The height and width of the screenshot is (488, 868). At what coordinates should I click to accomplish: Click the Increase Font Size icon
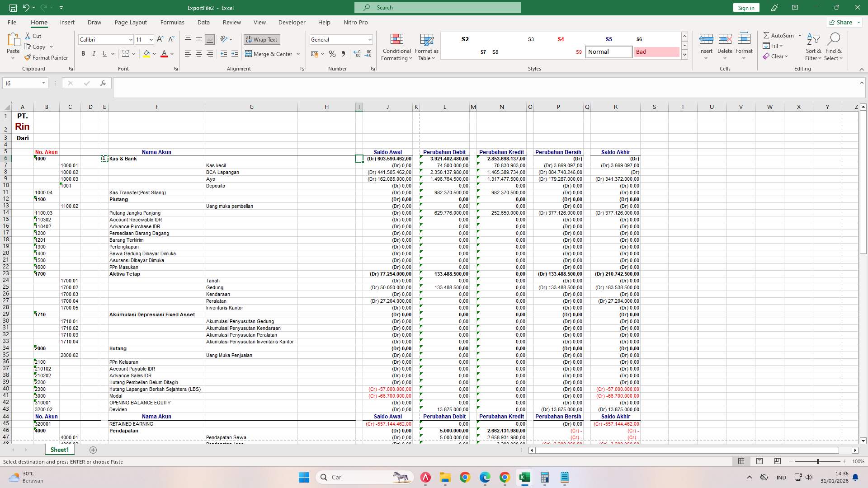pos(160,40)
